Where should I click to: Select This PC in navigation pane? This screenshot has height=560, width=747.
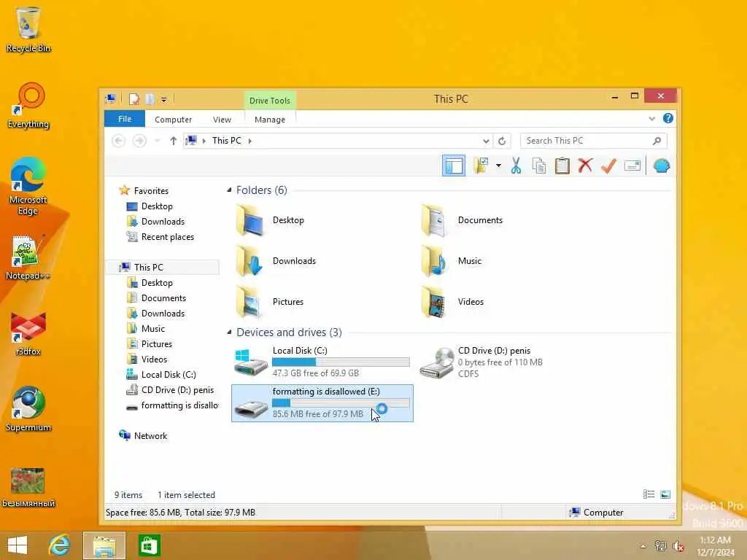point(148,267)
